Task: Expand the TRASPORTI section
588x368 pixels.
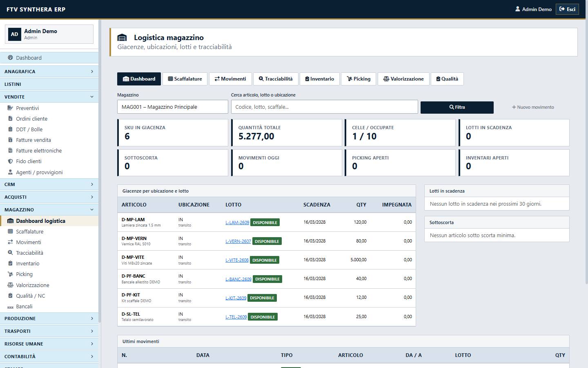Action: coord(49,331)
